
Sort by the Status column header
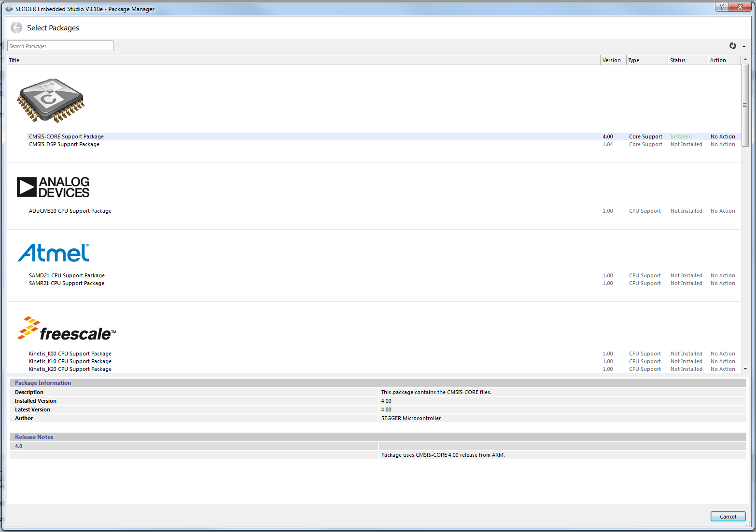coord(688,60)
